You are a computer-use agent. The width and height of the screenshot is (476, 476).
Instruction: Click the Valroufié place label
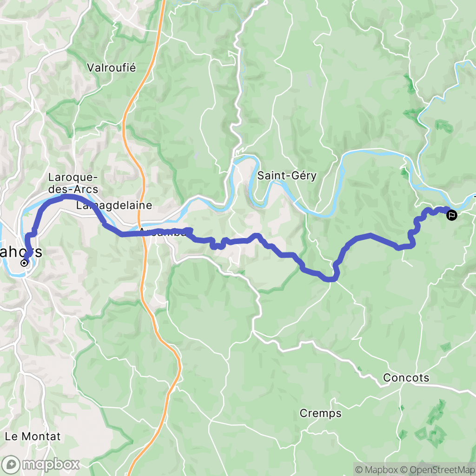tap(112, 67)
